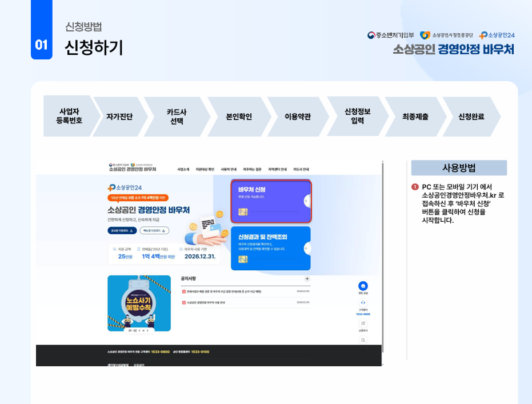This screenshot has height=404, width=532.
Task: Open the 사업소개 menu
Action: 183,169
